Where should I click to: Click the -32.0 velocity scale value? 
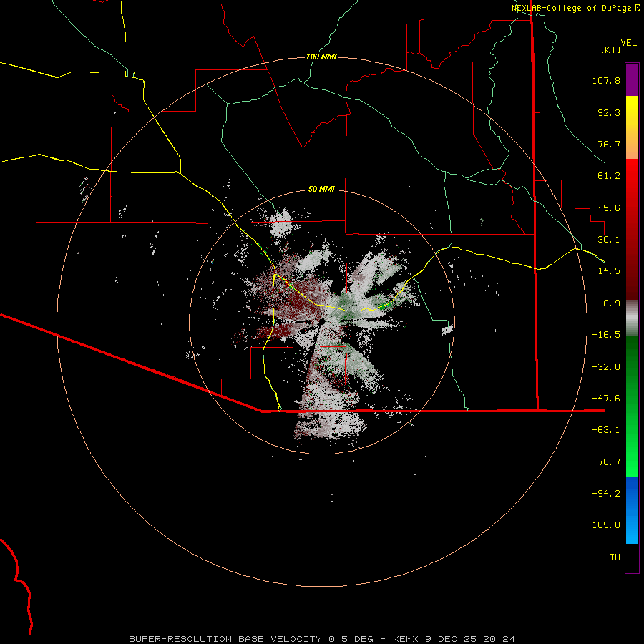click(x=606, y=367)
